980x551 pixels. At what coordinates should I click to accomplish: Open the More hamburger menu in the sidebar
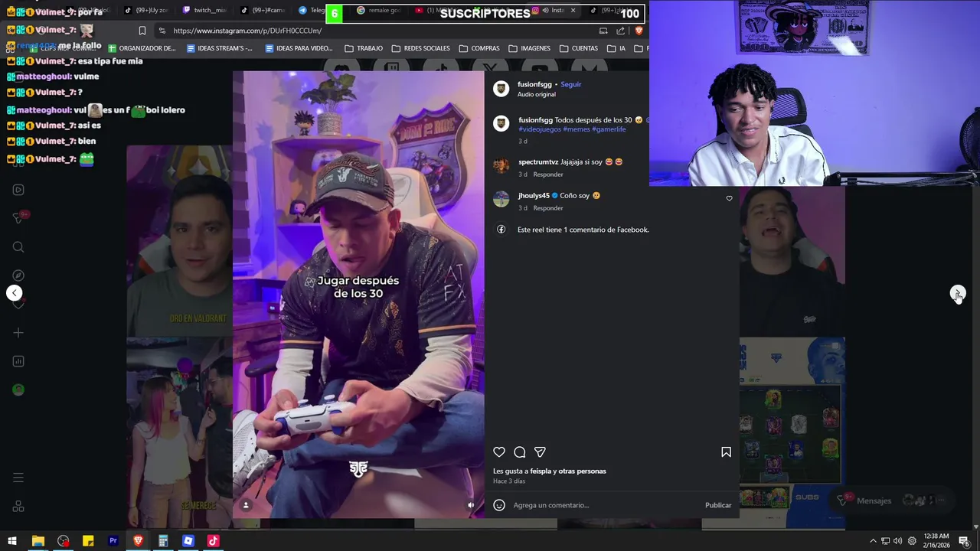tap(18, 478)
